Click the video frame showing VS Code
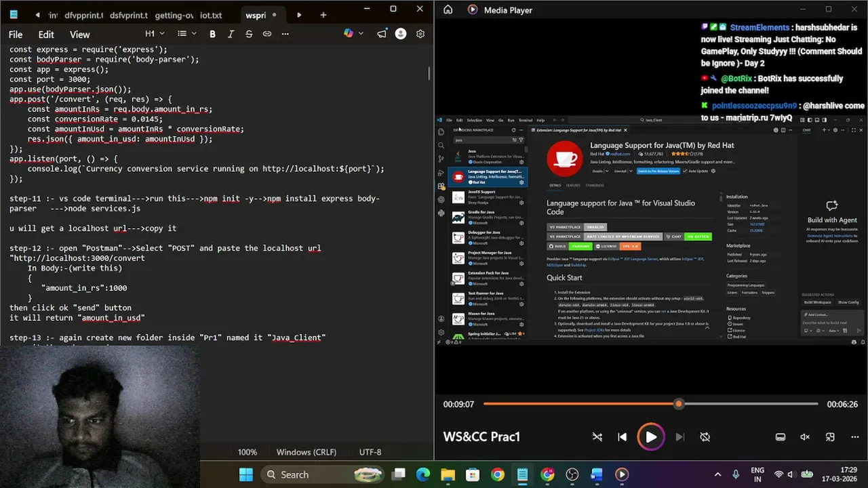Viewport: 868px width, 488px height. click(x=651, y=230)
